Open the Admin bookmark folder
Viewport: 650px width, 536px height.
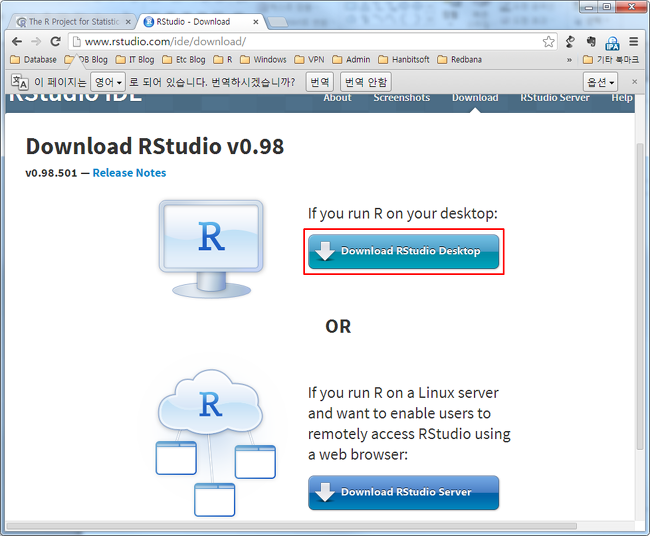[x=351, y=60]
